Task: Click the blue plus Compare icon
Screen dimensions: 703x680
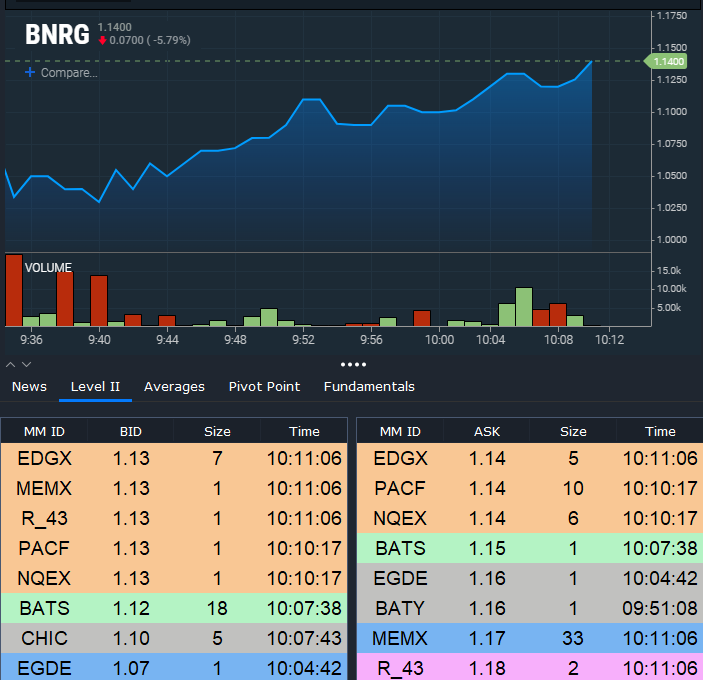Action: click(x=30, y=72)
